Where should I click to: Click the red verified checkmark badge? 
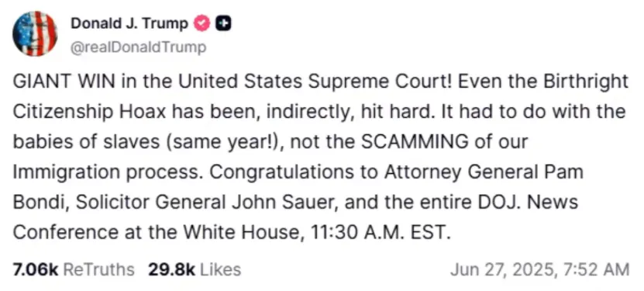[x=201, y=24]
